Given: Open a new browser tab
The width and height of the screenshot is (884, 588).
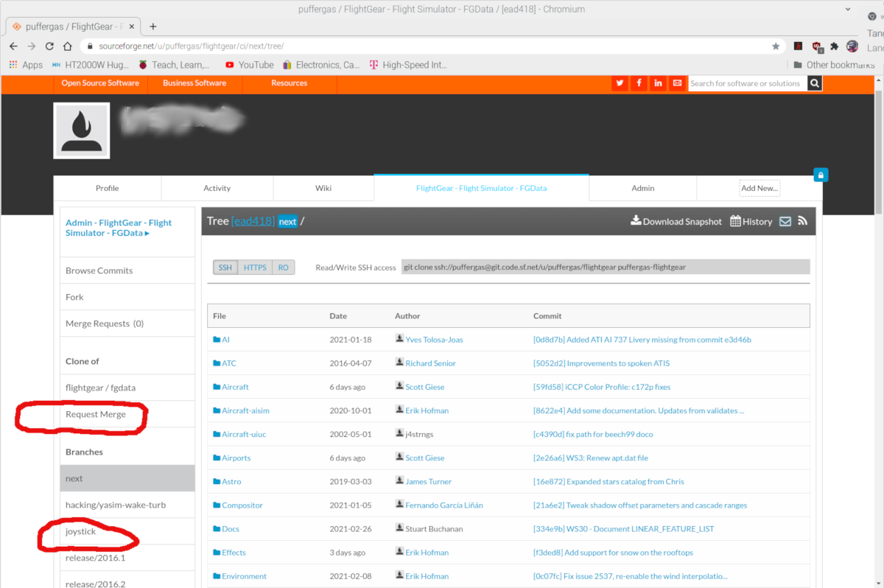Looking at the screenshot, I should point(153,26).
